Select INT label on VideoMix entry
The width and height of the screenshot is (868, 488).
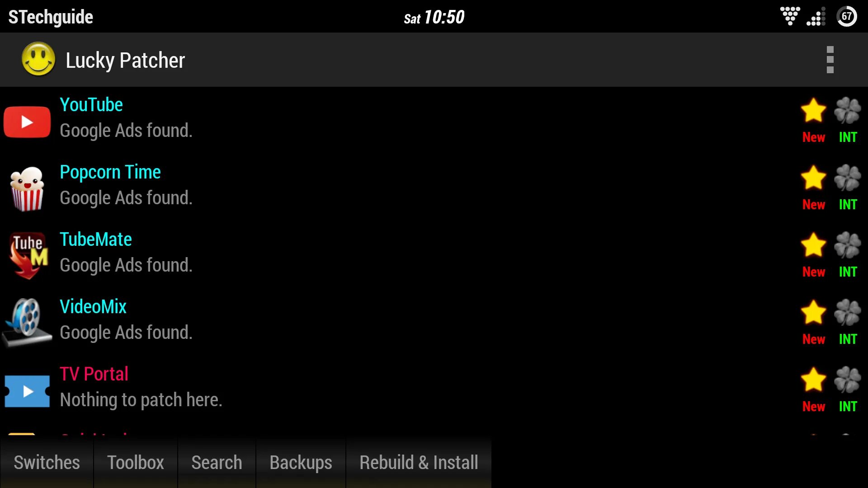848,338
